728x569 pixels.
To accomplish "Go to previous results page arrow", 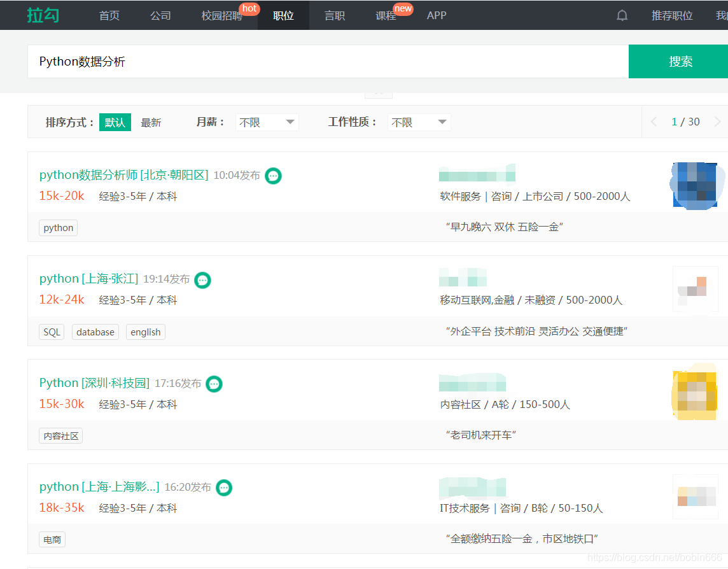I will click(654, 122).
